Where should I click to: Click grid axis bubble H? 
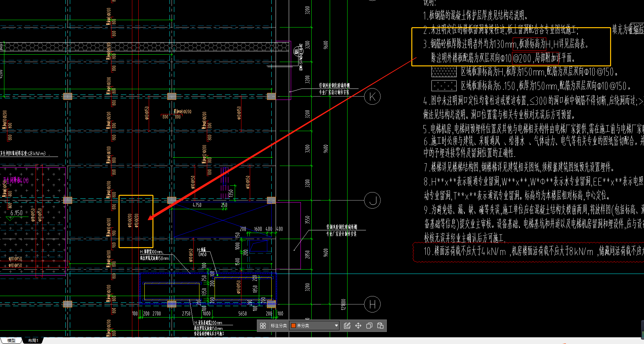(372, 304)
